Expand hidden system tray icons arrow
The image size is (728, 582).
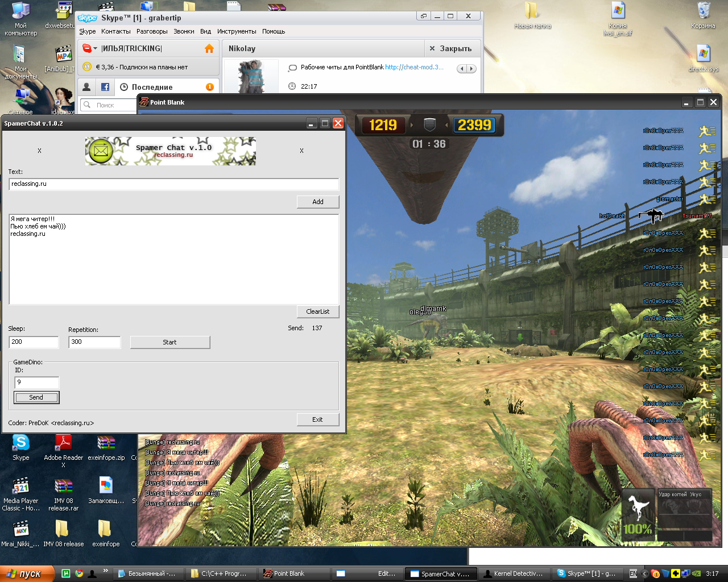[646, 573]
